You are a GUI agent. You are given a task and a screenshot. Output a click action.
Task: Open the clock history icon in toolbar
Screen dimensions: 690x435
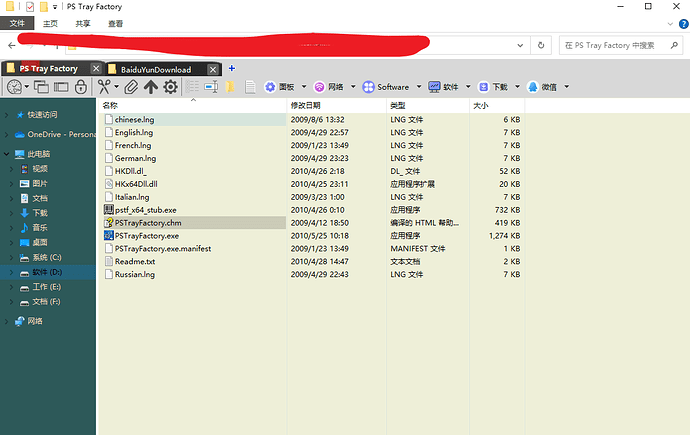pos(15,87)
